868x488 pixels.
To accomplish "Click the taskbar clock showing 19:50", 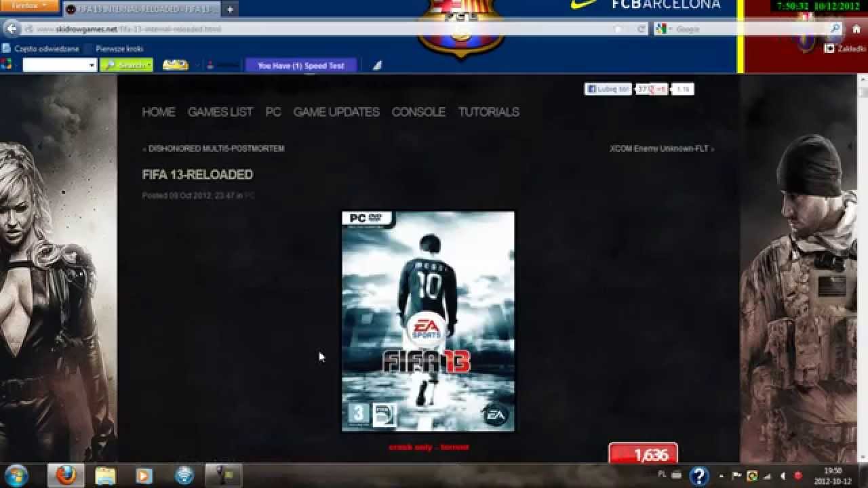I will (x=833, y=476).
